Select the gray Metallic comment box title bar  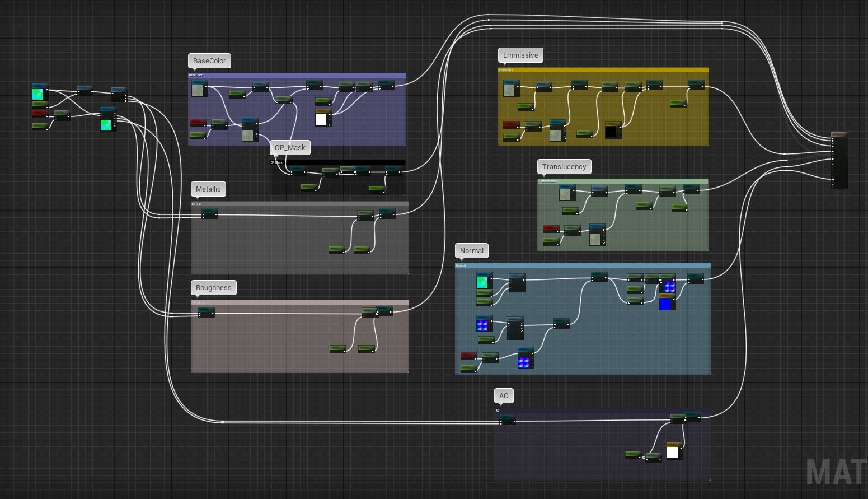(x=300, y=204)
